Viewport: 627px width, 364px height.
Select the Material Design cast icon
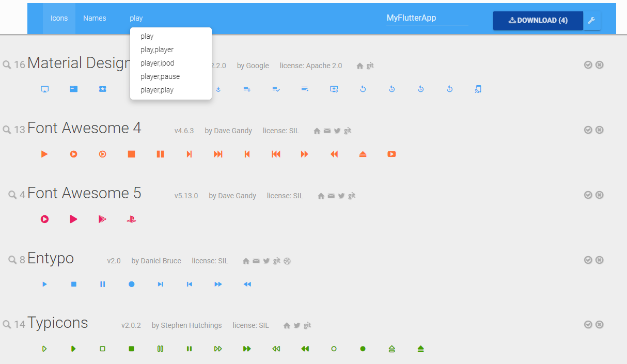(x=479, y=89)
